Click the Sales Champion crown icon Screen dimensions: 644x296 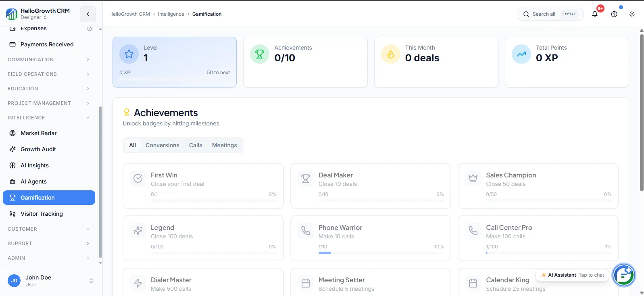473,178
